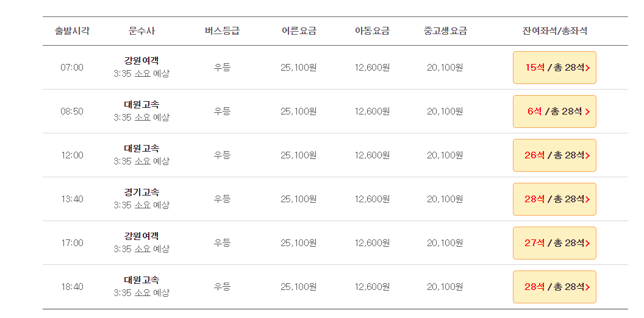This screenshot has width=644, height=318.
Task: Click the 18:40 departure time
Action: tap(72, 287)
